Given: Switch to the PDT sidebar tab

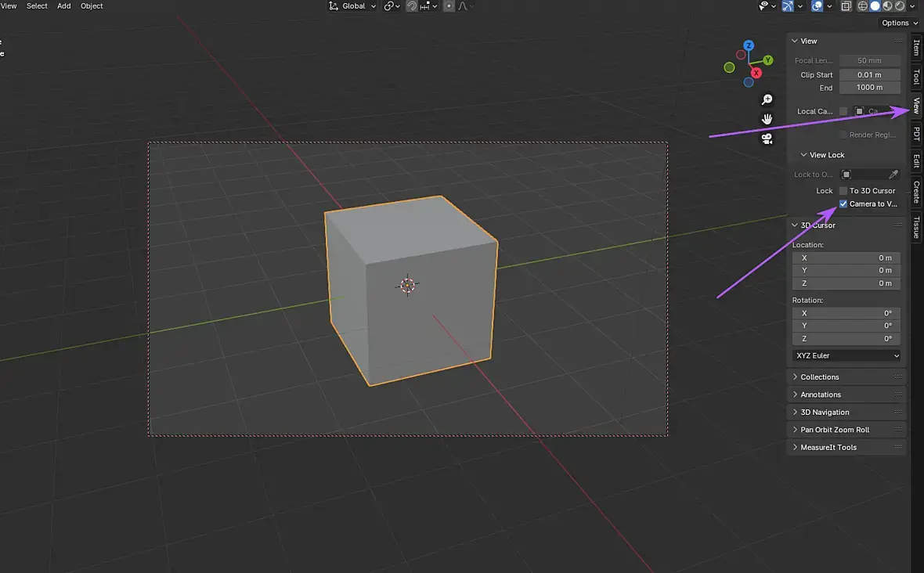Looking at the screenshot, I should click(916, 133).
